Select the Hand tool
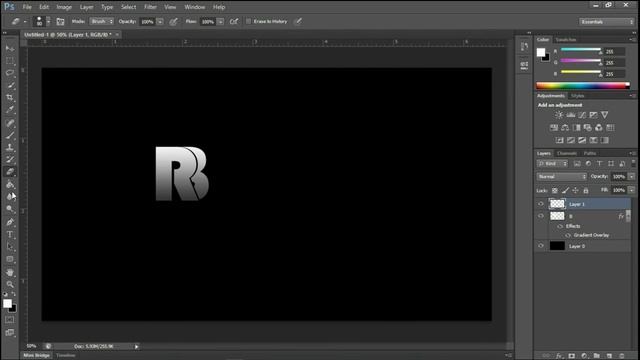This screenshot has width=640, height=360. pos(10,272)
